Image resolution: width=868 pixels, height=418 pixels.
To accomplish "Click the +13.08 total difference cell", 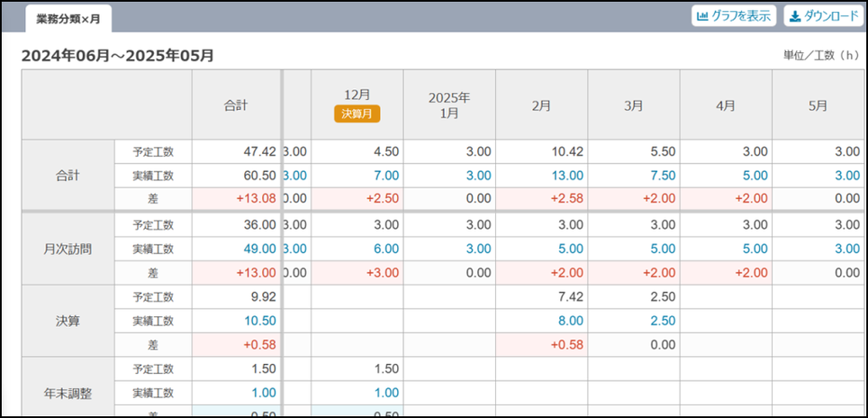I will tap(255, 198).
